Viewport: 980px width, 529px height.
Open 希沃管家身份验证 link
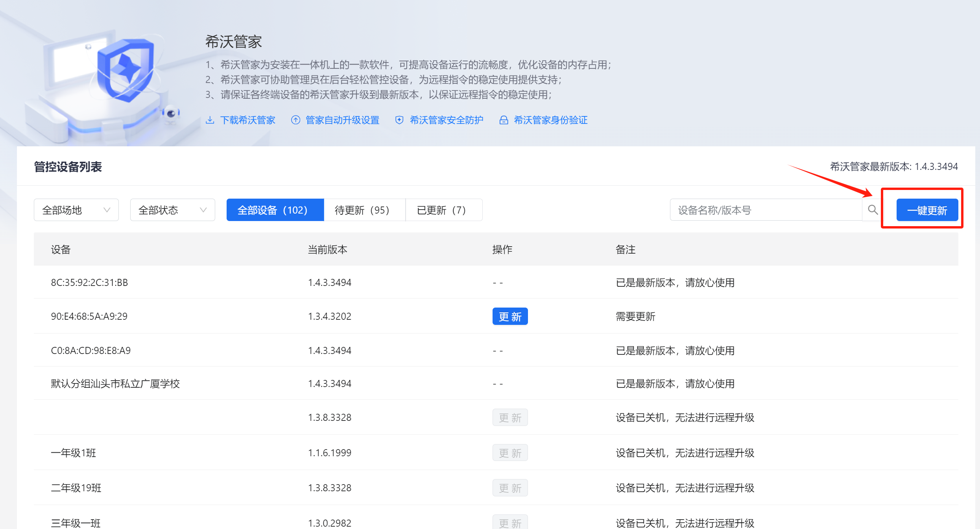(550, 120)
